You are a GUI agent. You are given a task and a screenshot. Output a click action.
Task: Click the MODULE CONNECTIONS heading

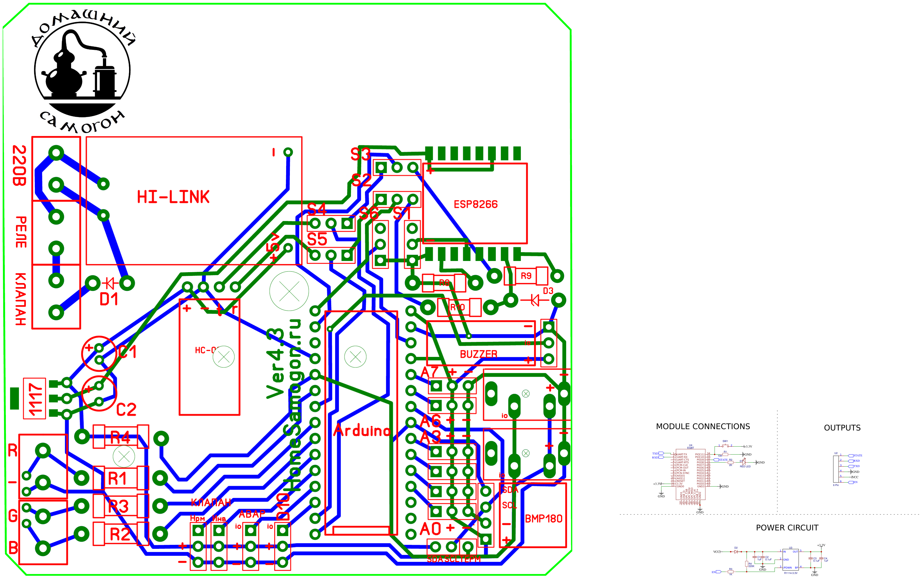pos(703,426)
